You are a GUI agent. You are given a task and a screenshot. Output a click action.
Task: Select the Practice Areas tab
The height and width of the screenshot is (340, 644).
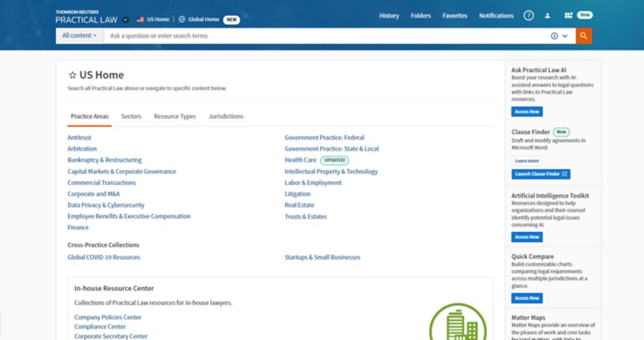click(x=90, y=116)
